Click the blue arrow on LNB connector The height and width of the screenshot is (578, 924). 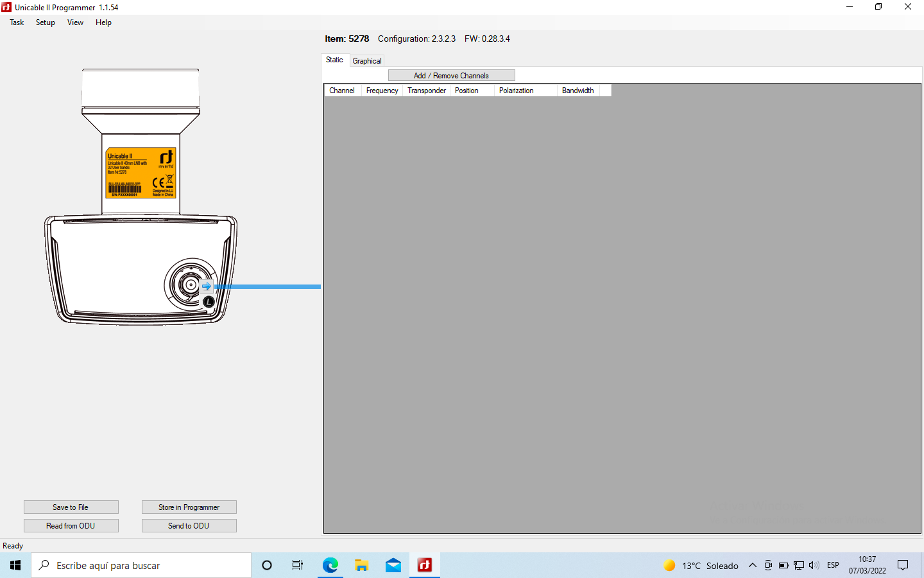click(x=206, y=286)
